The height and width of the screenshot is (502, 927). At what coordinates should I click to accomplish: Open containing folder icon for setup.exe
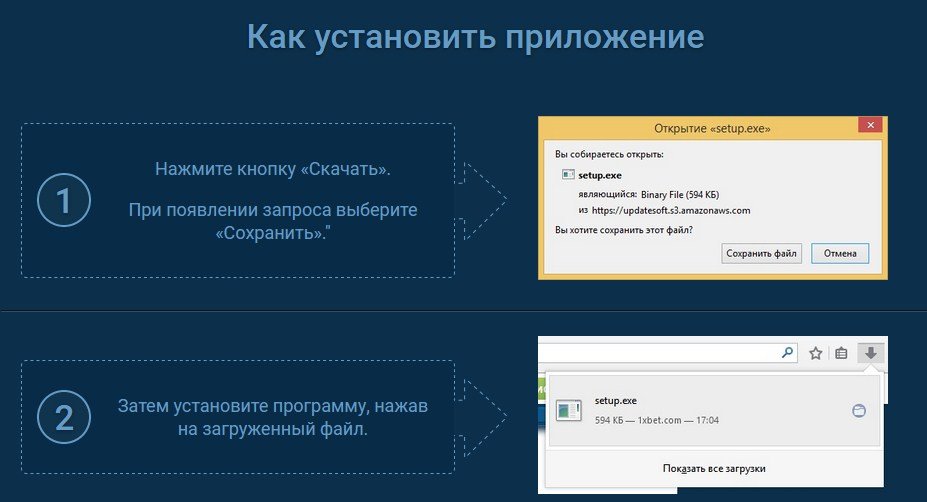(859, 410)
